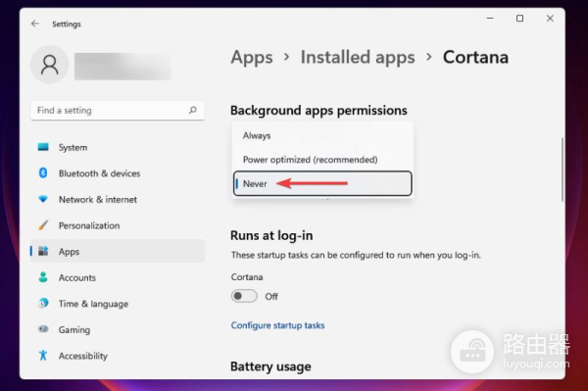Choose Power optimized (recommended) option
588x391 pixels.
[322, 160]
